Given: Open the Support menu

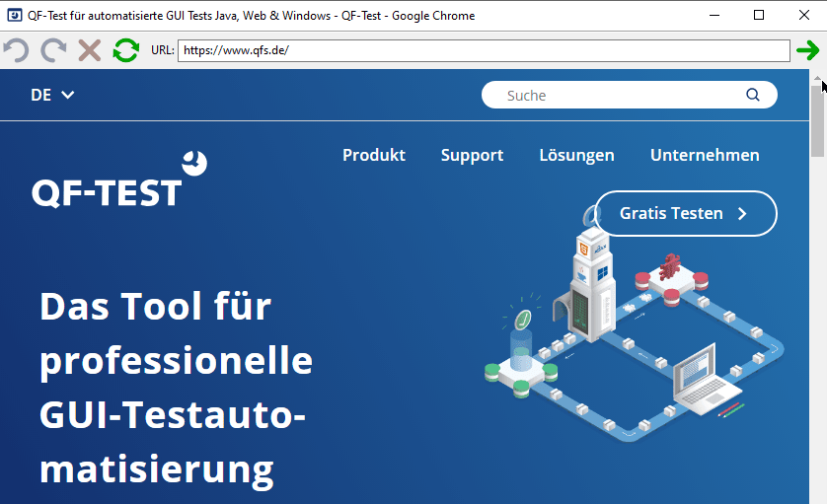Looking at the screenshot, I should (472, 155).
